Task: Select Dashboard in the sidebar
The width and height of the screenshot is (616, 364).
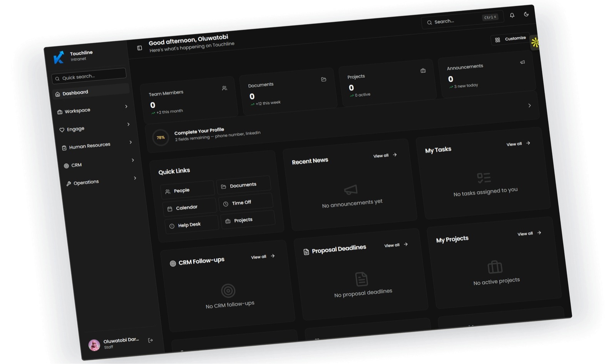Action: point(91,92)
